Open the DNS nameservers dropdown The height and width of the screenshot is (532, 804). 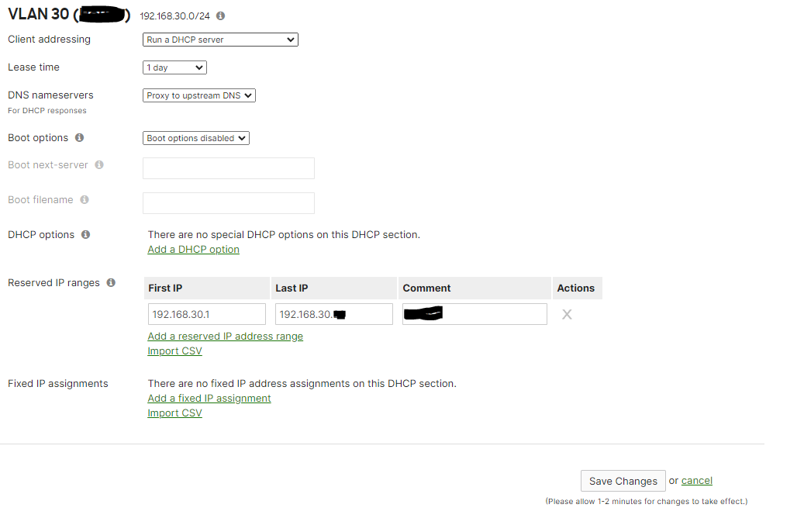[x=199, y=95]
